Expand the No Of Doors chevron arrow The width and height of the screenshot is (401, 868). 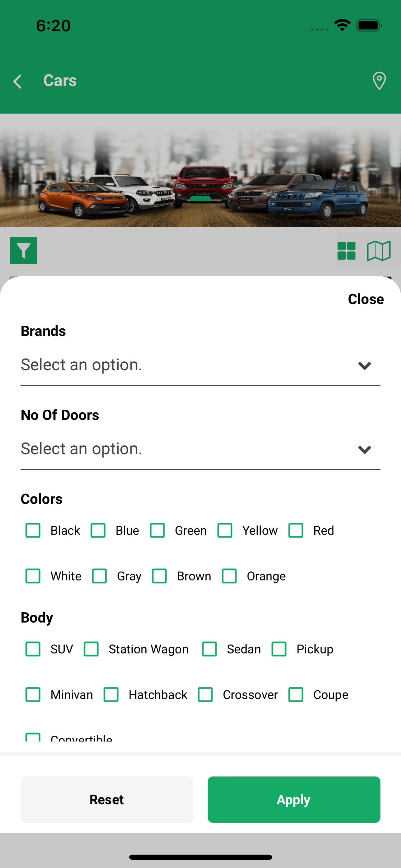pyautogui.click(x=365, y=450)
